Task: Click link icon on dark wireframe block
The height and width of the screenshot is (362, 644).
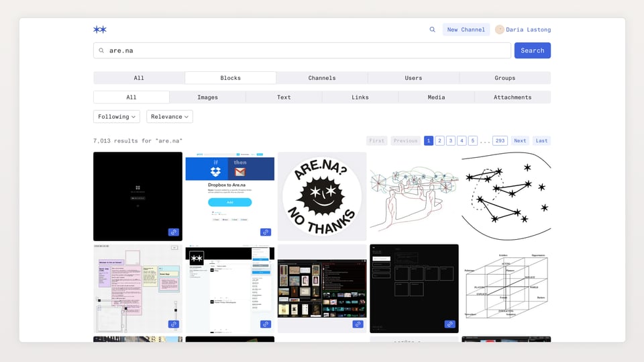Action: point(449,324)
